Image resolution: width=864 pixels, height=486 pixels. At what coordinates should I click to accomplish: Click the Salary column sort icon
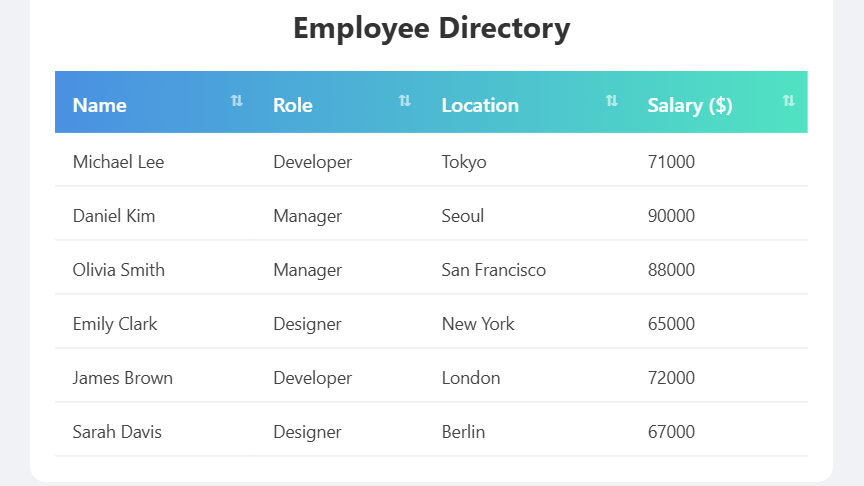pyautogui.click(x=789, y=100)
